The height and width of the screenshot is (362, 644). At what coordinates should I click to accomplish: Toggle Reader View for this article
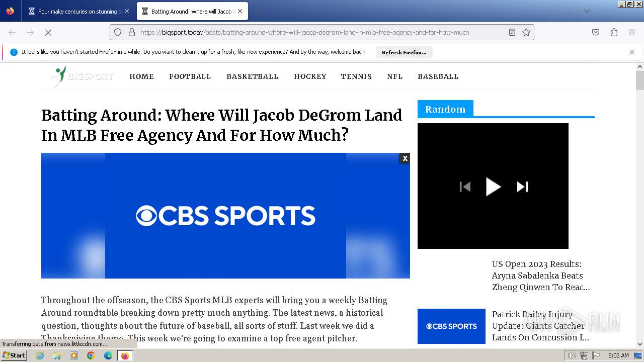pyautogui.click(x=512, y=32)
